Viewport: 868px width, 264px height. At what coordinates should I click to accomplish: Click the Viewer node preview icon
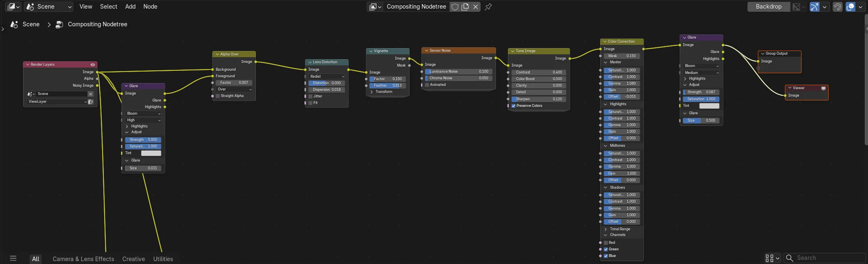(823, 88)
